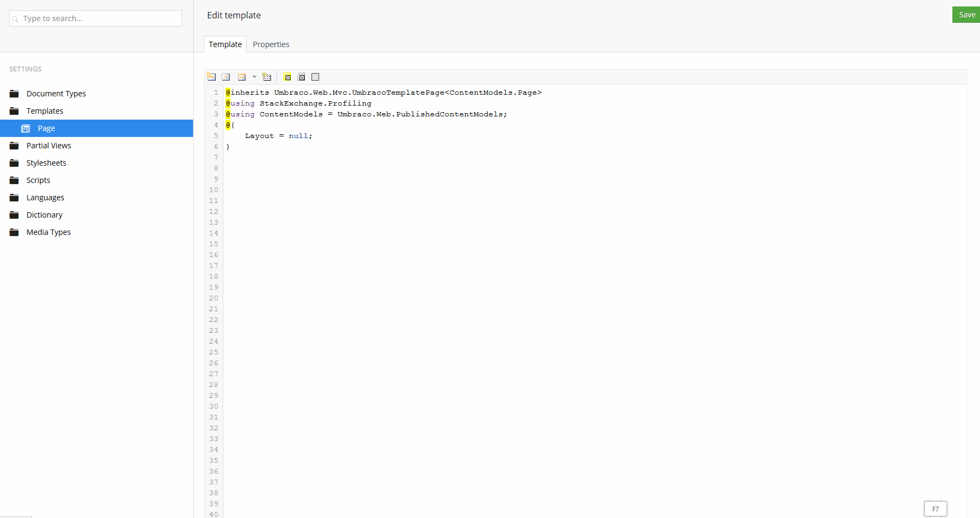Open the Partial Views section
980x518 pixels.
(48, 145)
